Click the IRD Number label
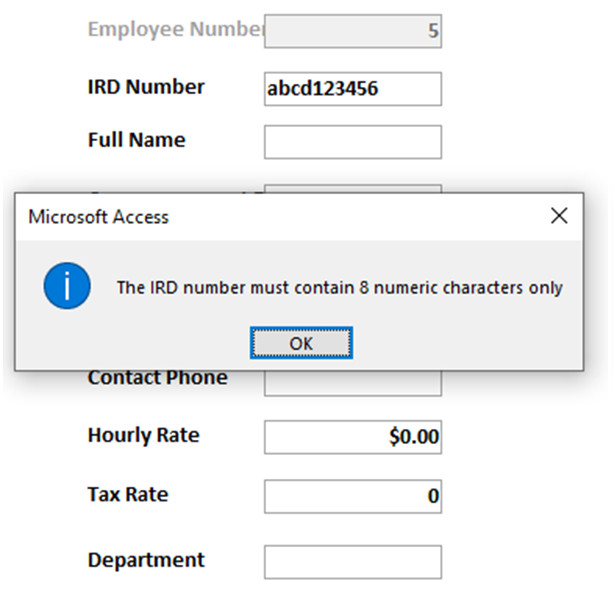 (146, 87)
